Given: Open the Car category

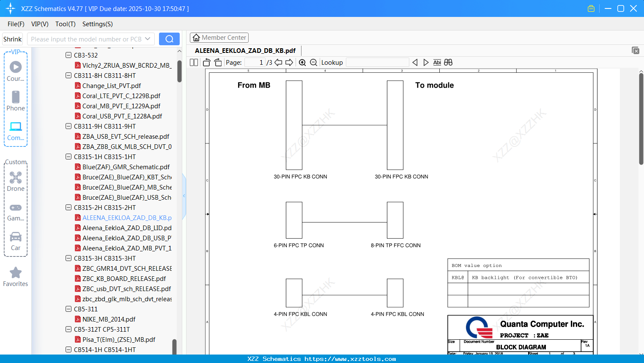Looking at the screenshot, I should [16, 241].
